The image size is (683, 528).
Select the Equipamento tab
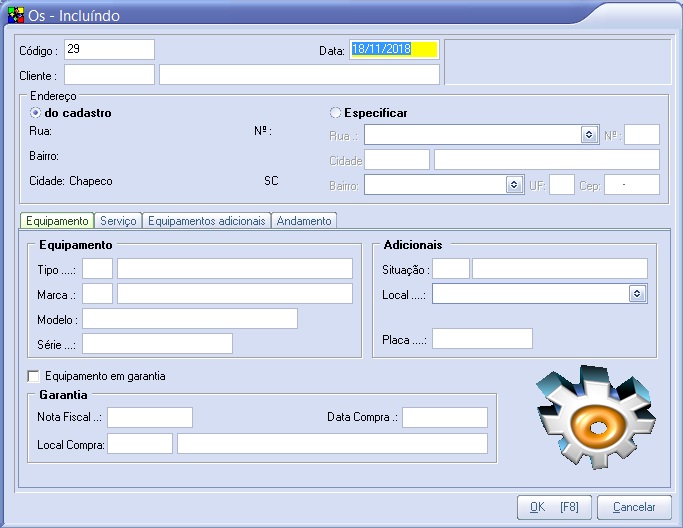pyautogui.click(x=57, y=220)
